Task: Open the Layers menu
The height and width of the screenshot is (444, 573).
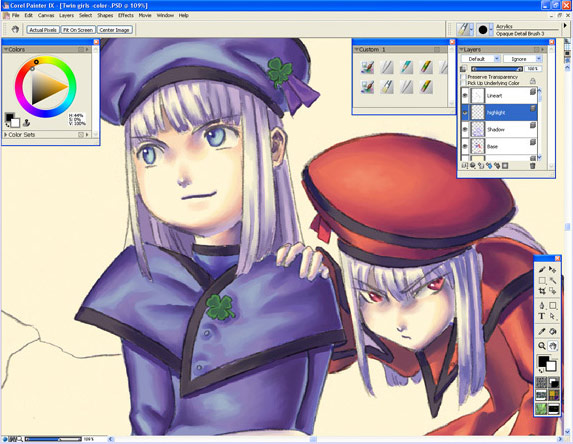Action: [66, 15]
